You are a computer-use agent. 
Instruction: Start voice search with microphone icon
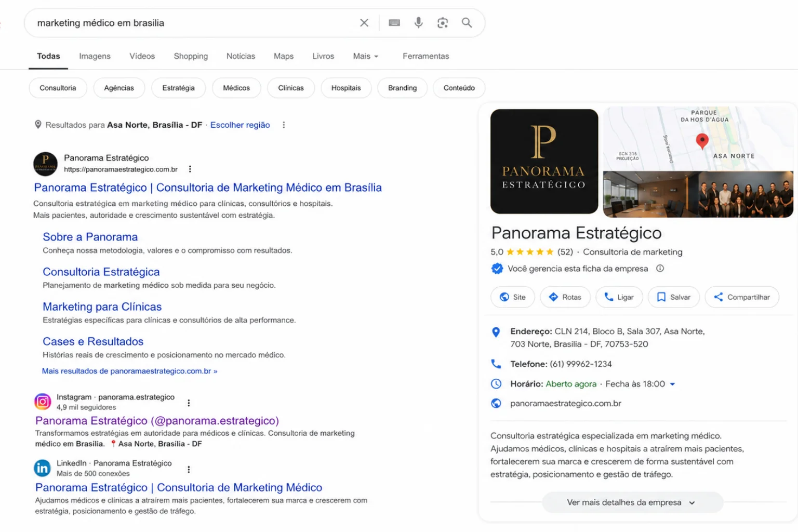tap(418, 23)
